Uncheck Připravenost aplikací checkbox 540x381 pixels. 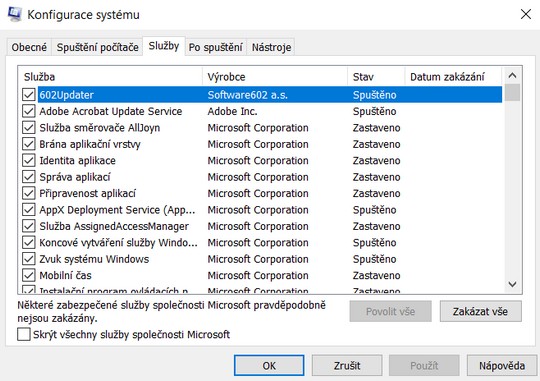pos(29,193)
